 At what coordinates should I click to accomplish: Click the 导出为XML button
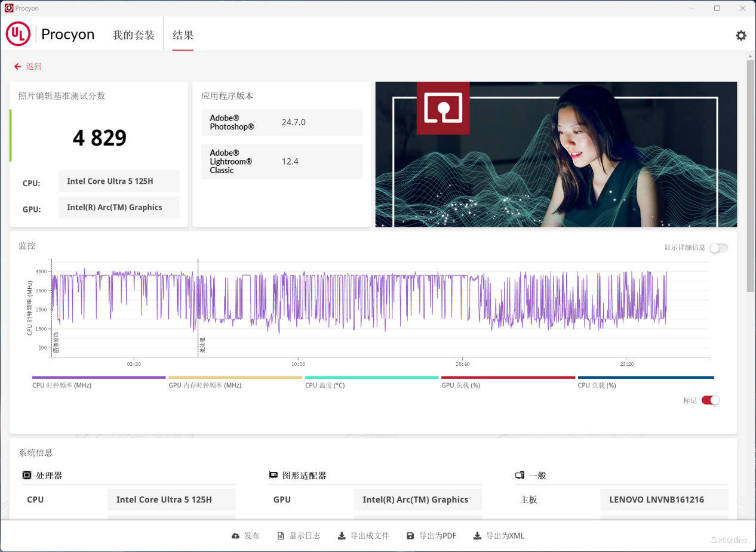click(x=499, y=536)
